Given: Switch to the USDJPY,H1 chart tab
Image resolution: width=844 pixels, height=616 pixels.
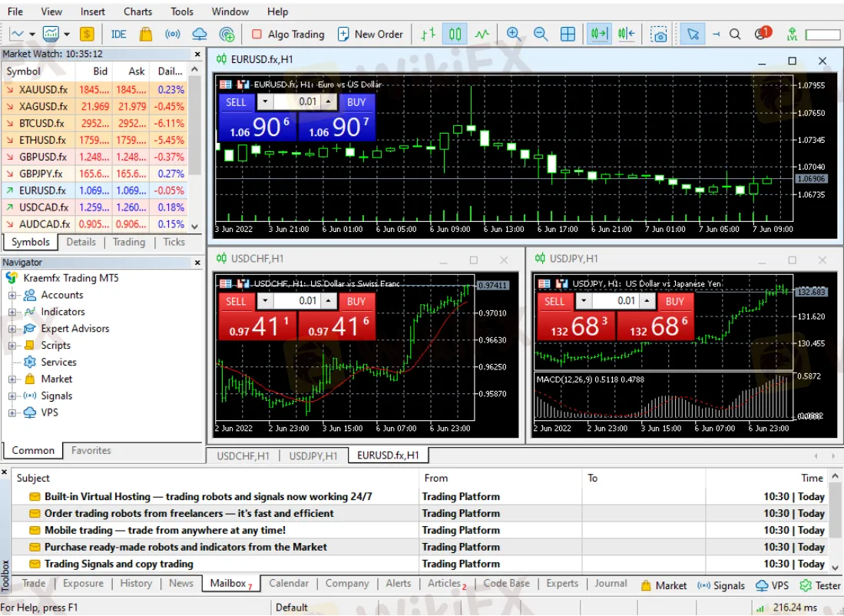Looking at the screenshot, I should pos(313,455).
